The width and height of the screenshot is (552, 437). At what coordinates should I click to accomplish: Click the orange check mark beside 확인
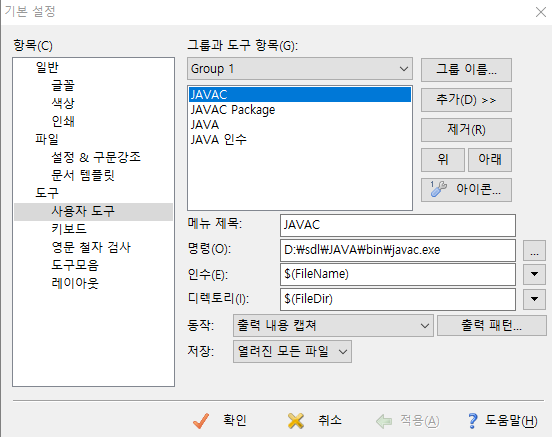tap(201, 421)
